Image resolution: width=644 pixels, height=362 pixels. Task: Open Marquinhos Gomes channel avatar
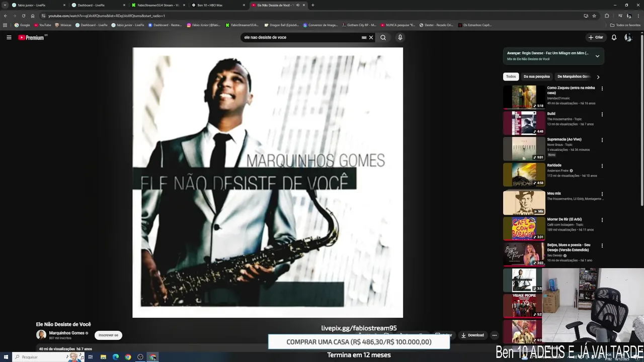click(41, 335)
